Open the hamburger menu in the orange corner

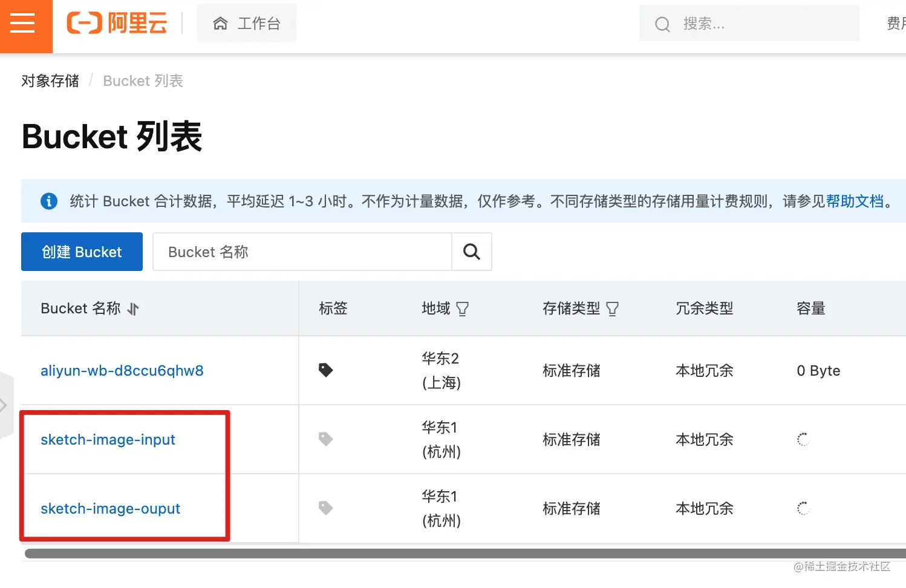[x=23, y=24]
